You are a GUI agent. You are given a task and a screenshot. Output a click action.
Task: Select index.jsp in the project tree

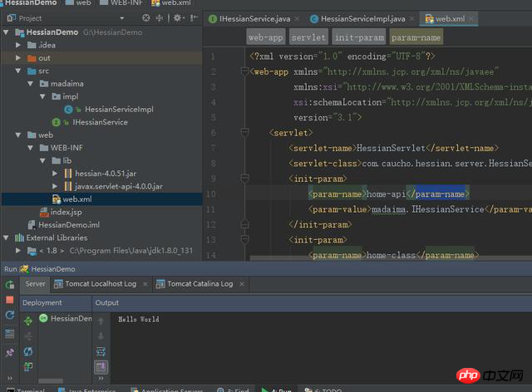(x=66, y=212)
